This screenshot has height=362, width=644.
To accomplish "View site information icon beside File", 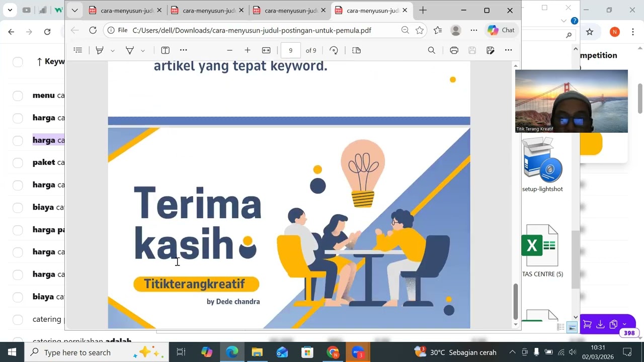I will click(111, 30).
